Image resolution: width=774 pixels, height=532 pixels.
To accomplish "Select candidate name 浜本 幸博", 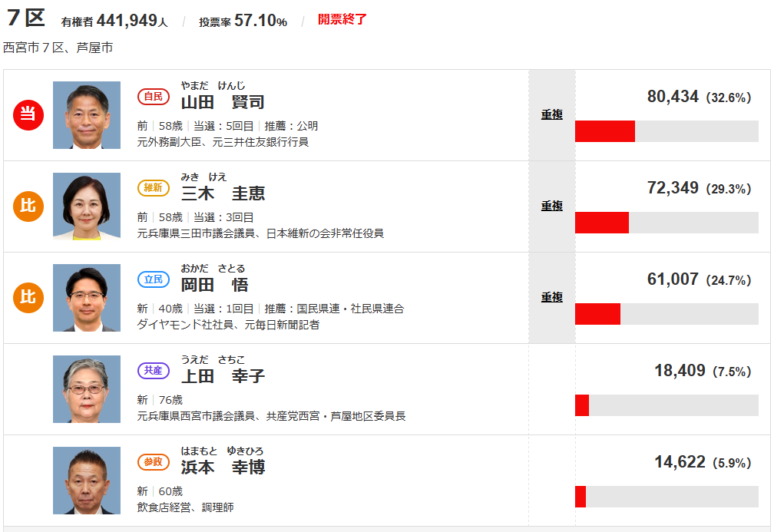I will (x=223, y=468).
